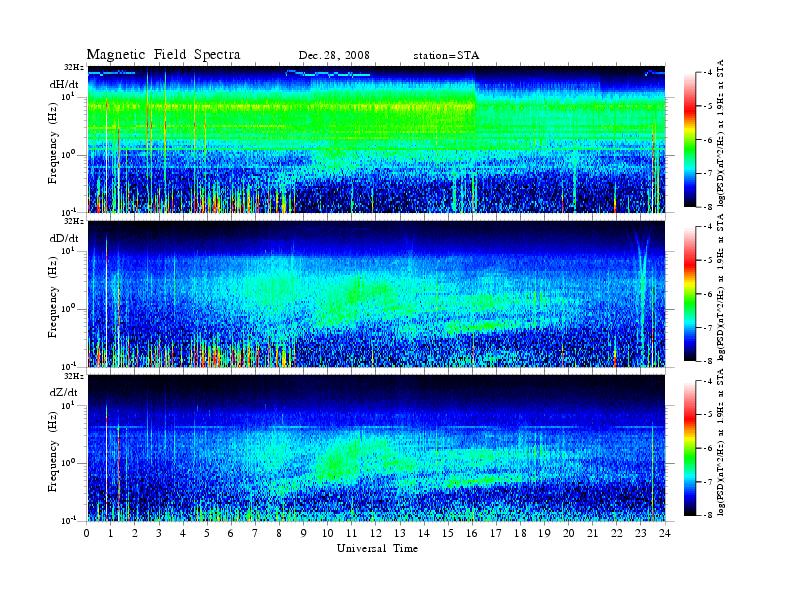Click the "Universal Time" axis label

[x=377, y=548]
